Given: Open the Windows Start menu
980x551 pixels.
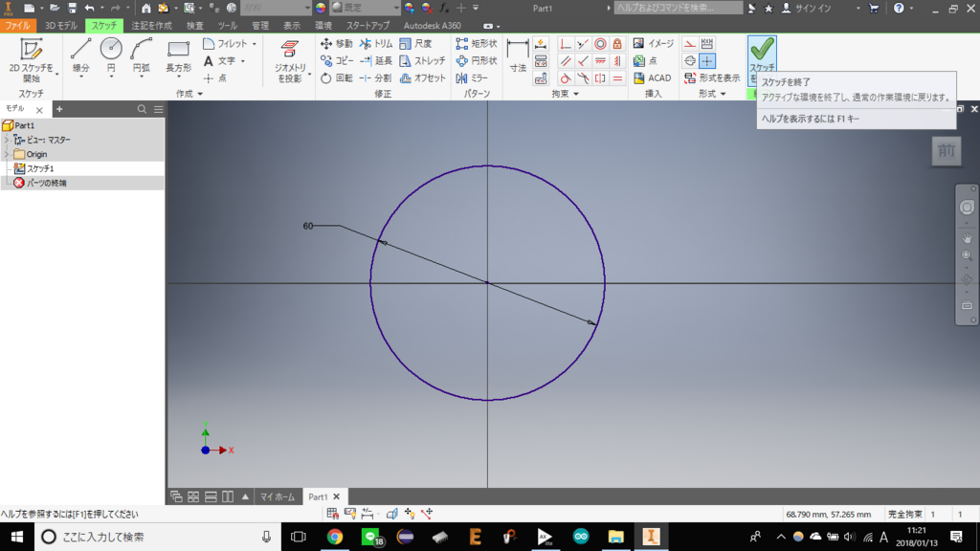Looking at the screenshot, I should [17, 537].
